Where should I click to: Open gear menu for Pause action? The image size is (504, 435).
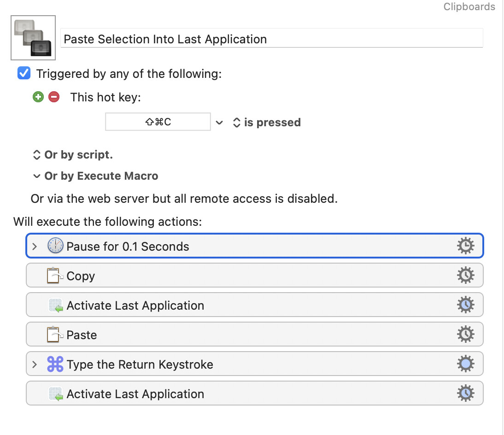click(x=465, y=247)
